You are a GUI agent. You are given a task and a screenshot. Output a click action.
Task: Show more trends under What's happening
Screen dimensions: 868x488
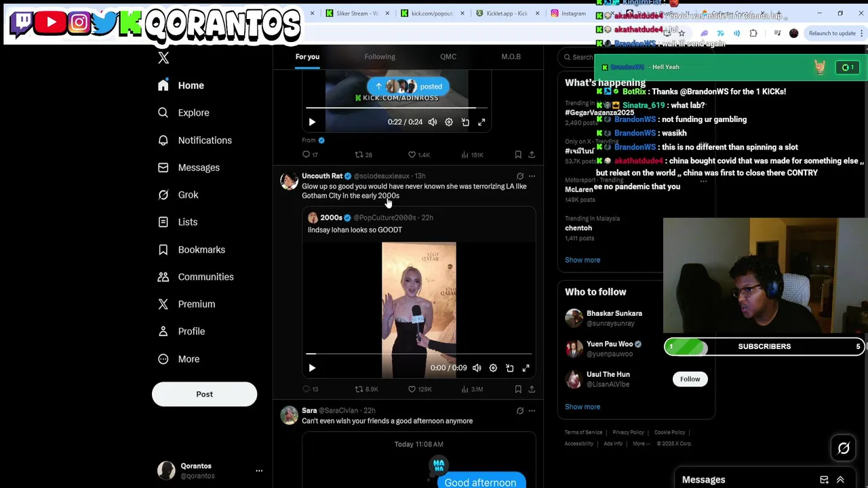click(x=583, y=260)
